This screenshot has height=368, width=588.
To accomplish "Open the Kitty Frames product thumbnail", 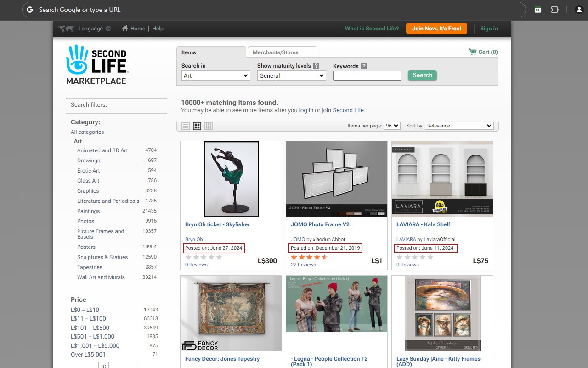I will pyautogui.click(x=442, y=313).
